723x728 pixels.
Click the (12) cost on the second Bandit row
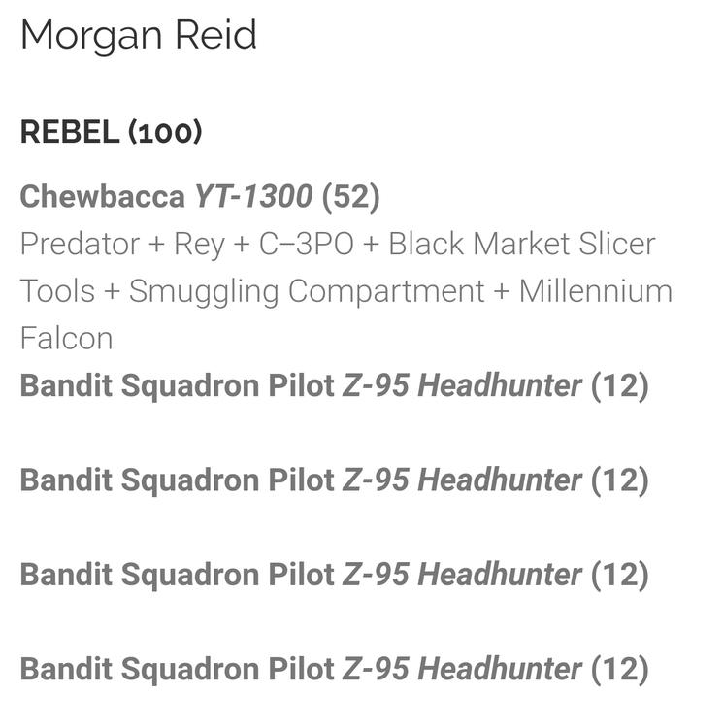tap(619, 480)
